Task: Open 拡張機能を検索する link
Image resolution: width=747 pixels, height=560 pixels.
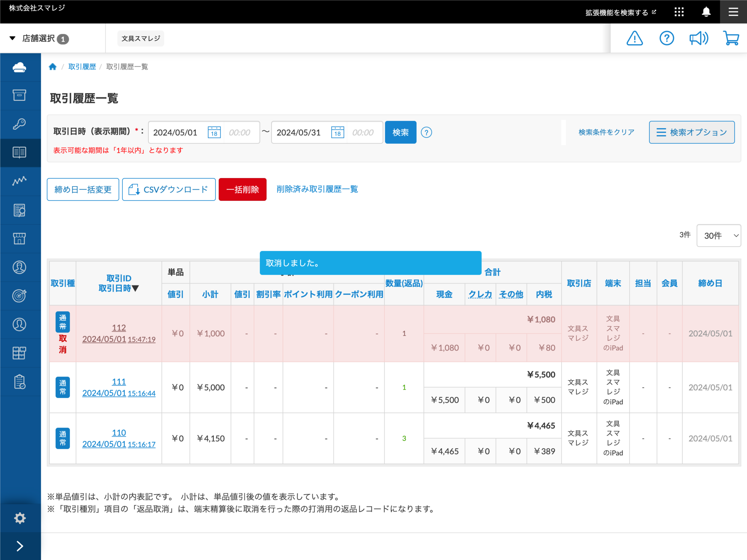Action: [x=620, y=13]
